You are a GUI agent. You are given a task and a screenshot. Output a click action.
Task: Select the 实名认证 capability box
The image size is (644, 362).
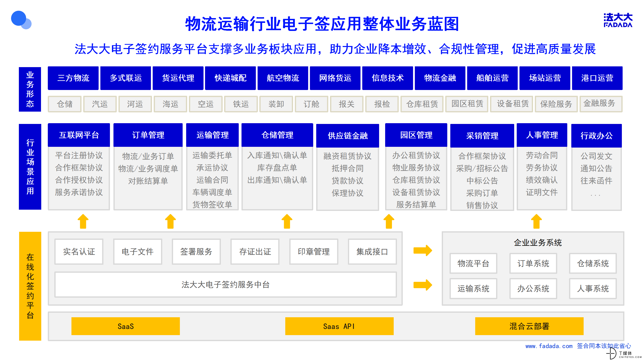coord(79,251)
